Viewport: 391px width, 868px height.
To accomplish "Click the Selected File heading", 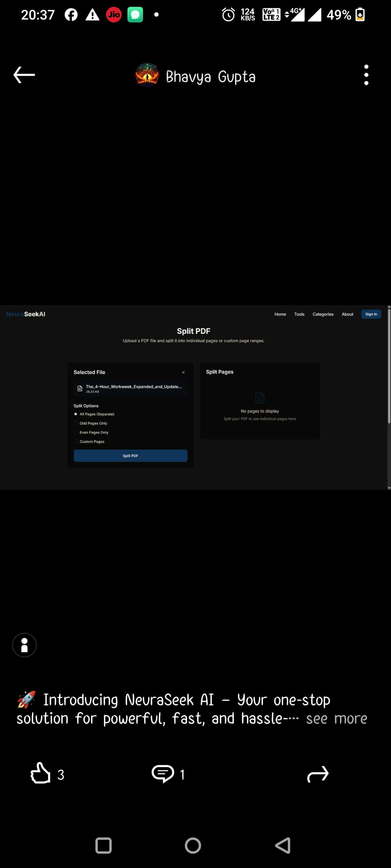I will [x=89, y=372].
